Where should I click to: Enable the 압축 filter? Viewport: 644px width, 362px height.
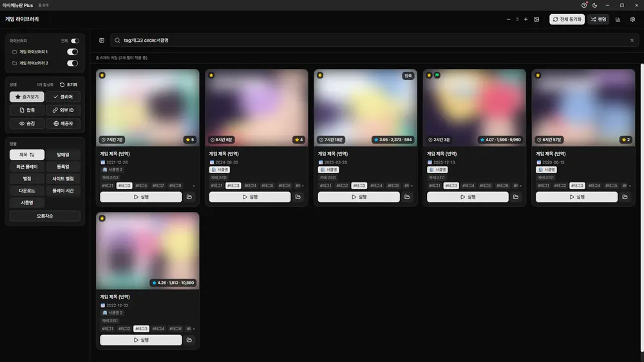pyautogui.click(x=26, y=110)
